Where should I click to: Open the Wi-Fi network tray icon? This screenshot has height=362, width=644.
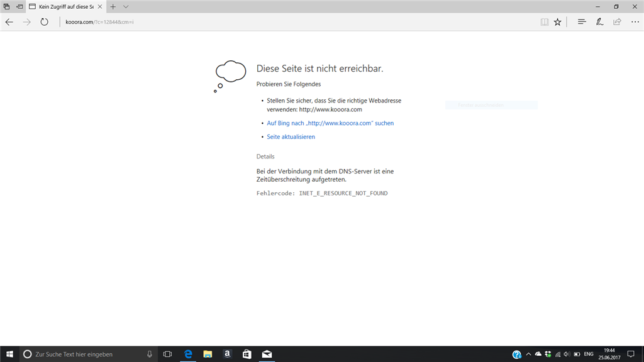(558, 354)
